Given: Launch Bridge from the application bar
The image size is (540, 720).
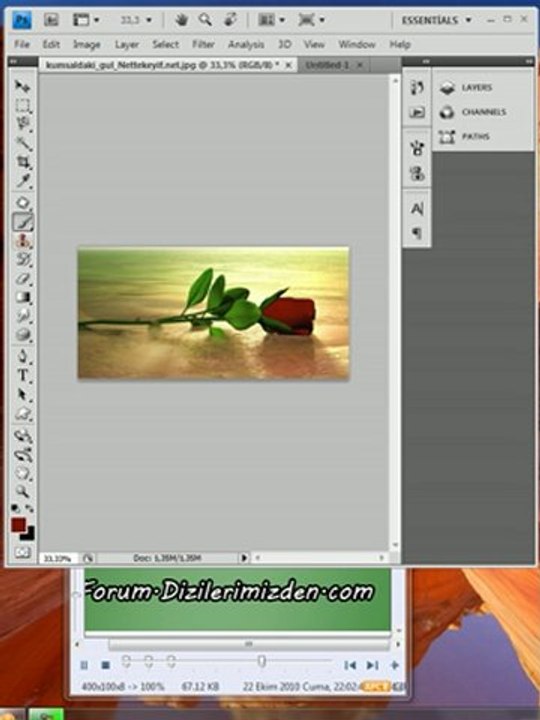Looking at the screenshot, I should click(51, 20).
